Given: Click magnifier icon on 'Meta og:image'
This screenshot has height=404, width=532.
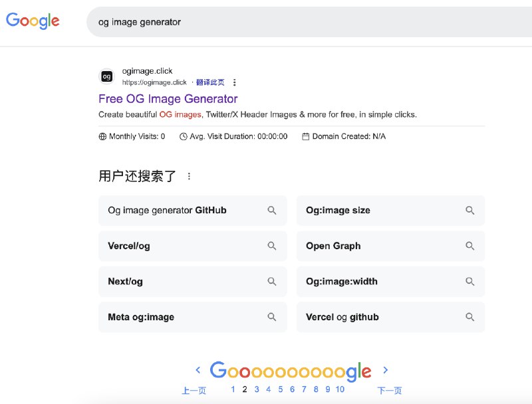Looking at the screenshot, I should (x=272, y=317).
